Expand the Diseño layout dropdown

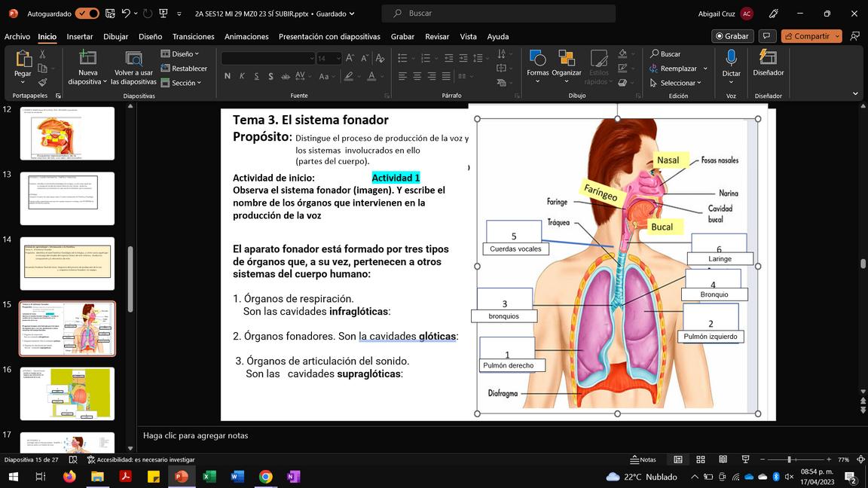pyautogui.click(x=181, y=54)
